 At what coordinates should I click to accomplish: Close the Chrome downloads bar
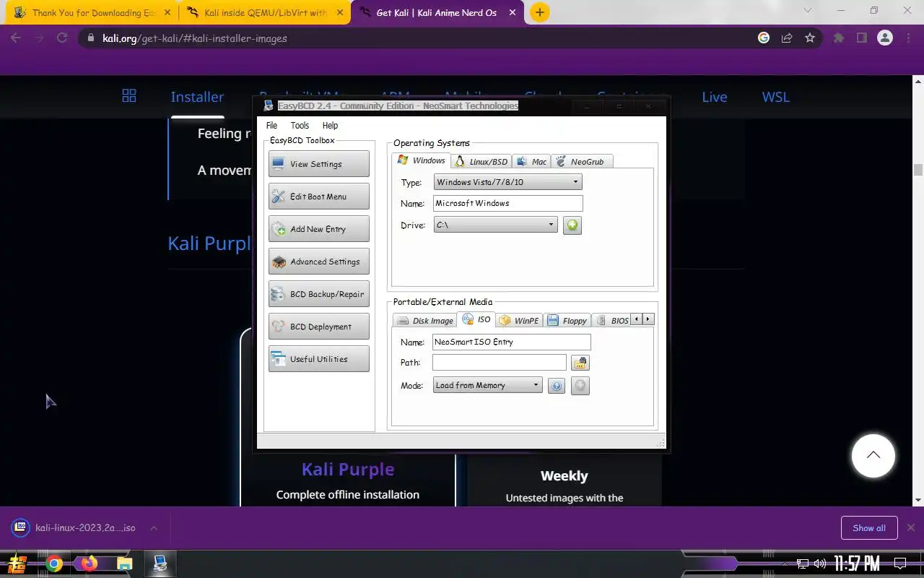pyautogui.click(x=911, y=528)
